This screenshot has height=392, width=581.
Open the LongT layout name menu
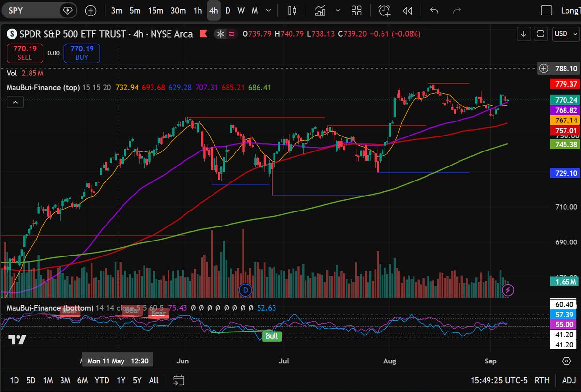(570, 10)
